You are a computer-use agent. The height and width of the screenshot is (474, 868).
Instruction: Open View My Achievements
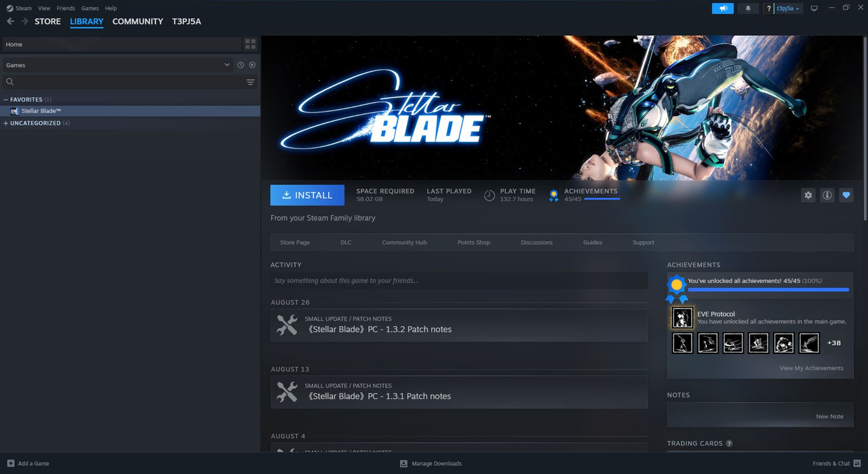(x=812, y=368)
